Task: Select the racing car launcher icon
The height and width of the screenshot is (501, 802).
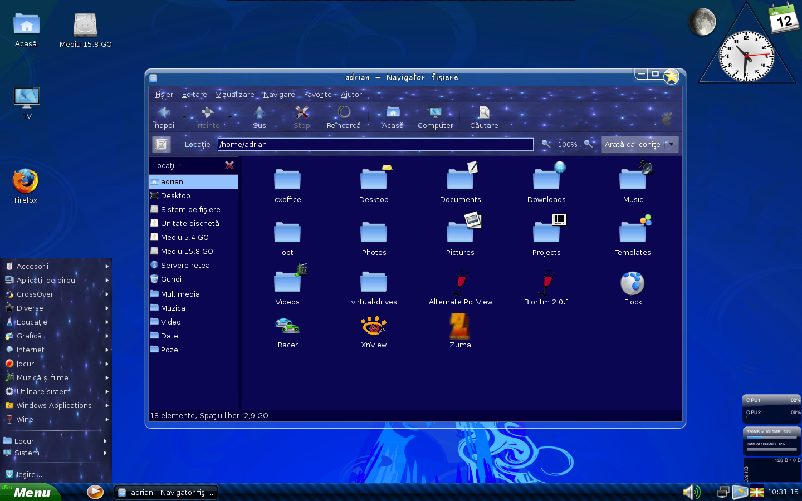Action: coord(287,326)
